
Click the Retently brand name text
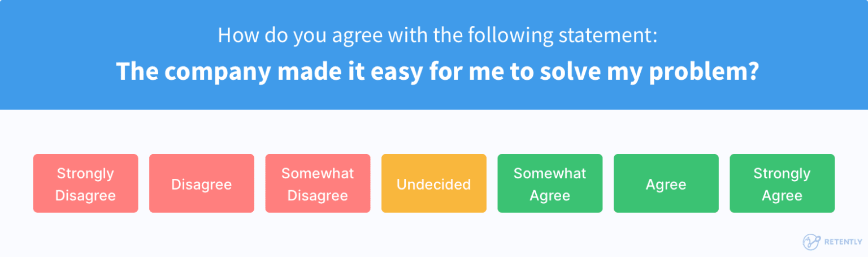tap(843, 242)
